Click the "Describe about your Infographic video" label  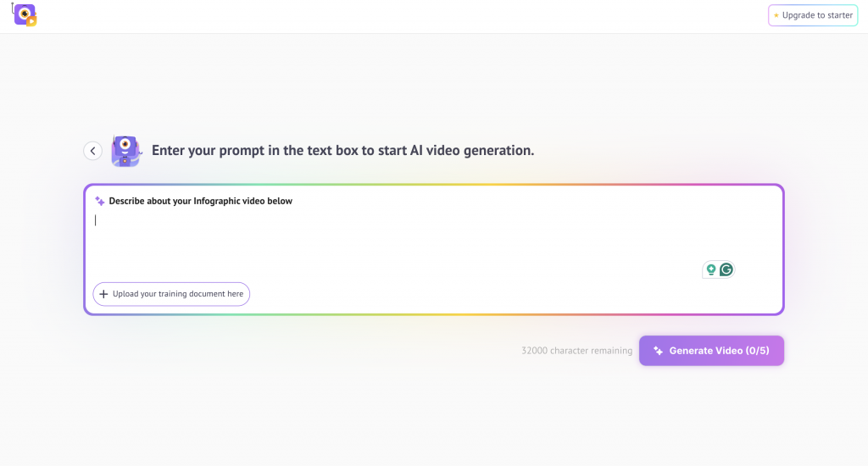click(x=200, y=202)
